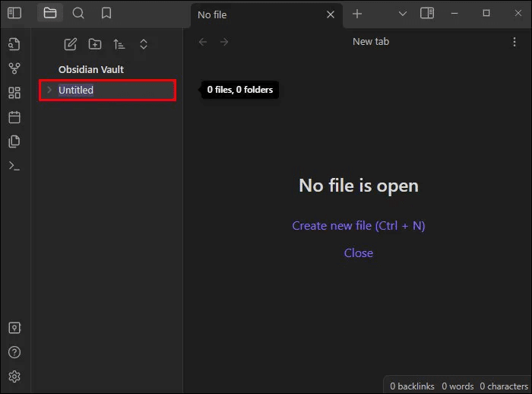Click the Create new file link

coord(358,225)
